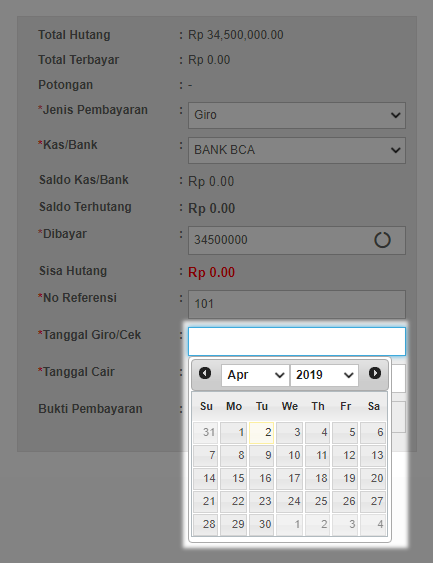The image size is (433, 563).
Task: Select April 15 in the calendar
Action: pos(233,479)
